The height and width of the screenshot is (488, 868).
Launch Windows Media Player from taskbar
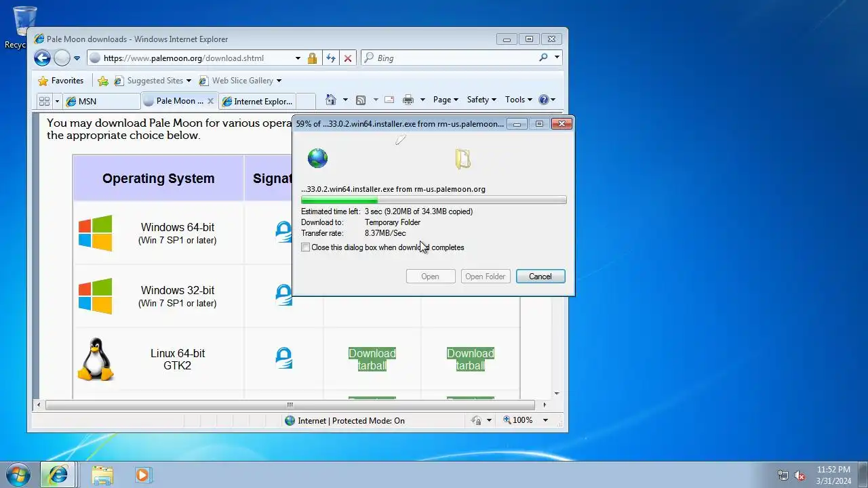pyautogui.click(x=142, y=474)
